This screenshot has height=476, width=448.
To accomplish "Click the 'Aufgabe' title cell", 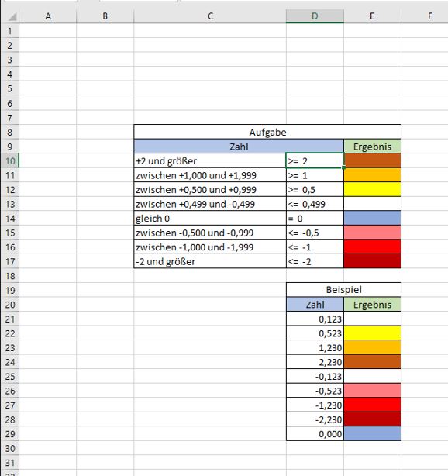I will coord(267,132).
